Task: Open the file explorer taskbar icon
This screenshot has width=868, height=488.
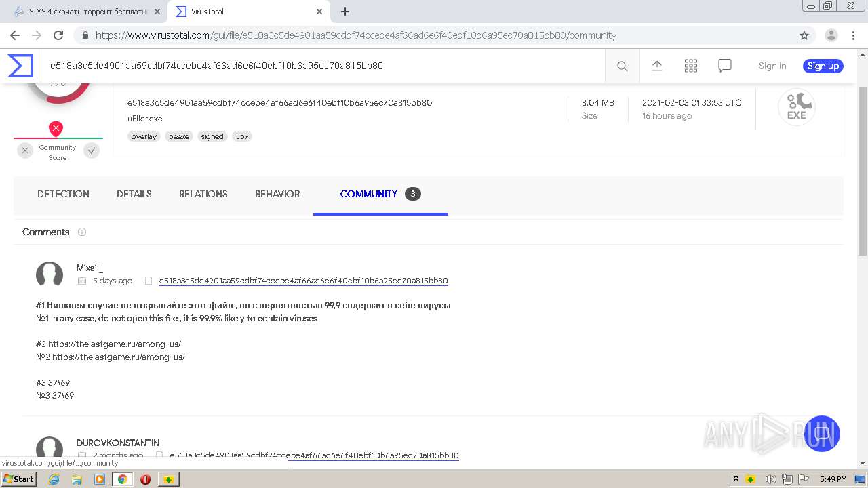Action: [77, 479]
